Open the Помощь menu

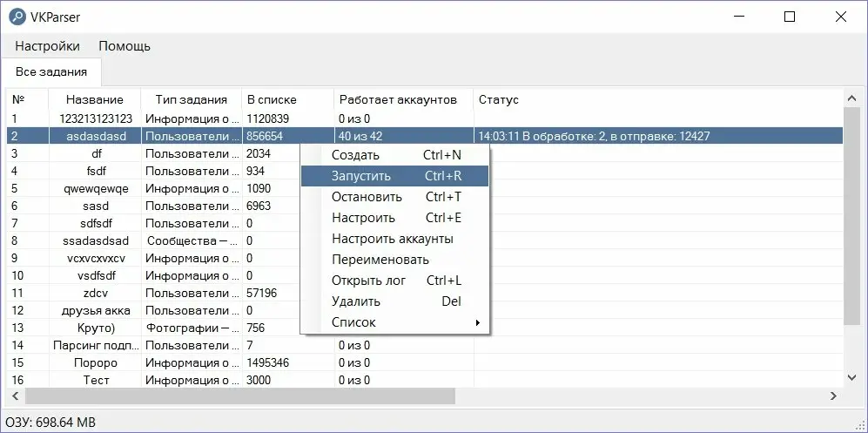tap(124, 46)
